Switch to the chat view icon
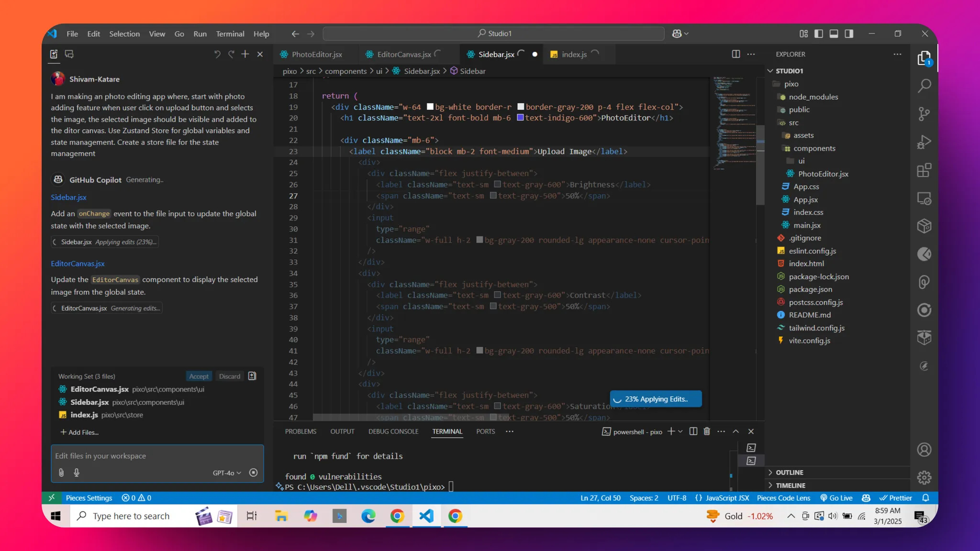Image resolution: width=980 pixels, height=551 pixels. [69, 54]
